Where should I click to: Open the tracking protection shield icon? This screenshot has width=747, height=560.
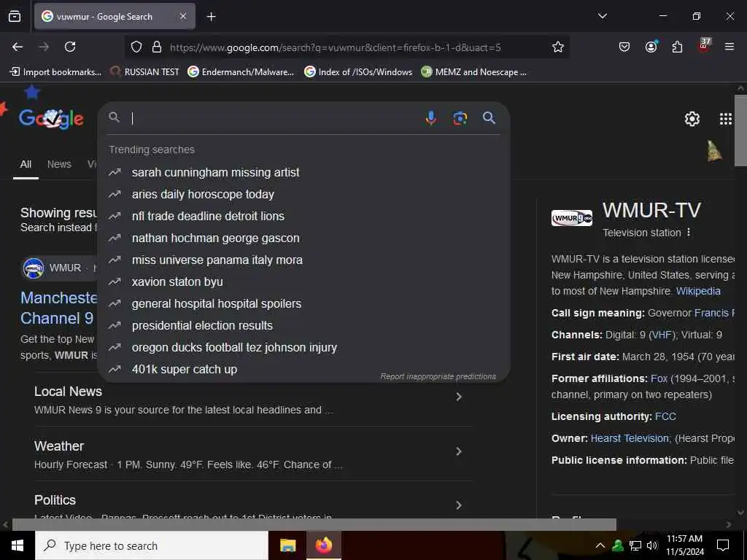[x=136, y=47]
